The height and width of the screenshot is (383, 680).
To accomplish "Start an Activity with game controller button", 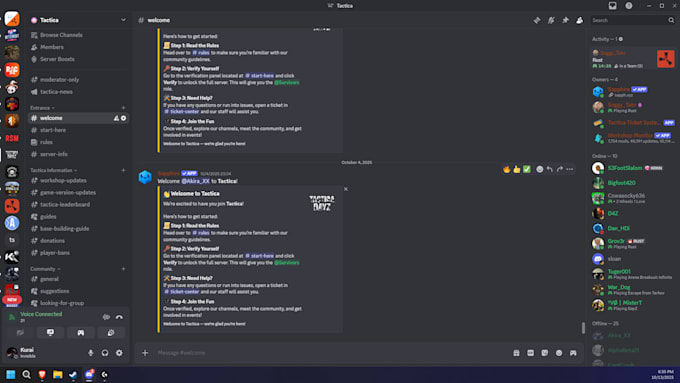I will click(x=81, y=333).
